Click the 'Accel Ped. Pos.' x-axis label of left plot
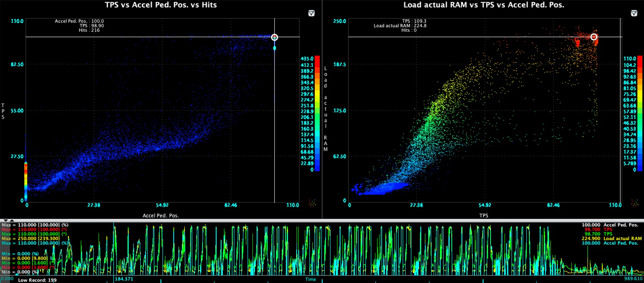 [x=161, y=215]
